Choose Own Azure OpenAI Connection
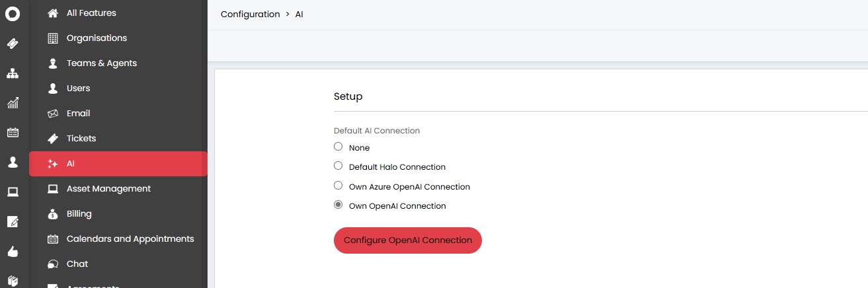This screenshot has width=868, height=288. (x=338, y=186)
